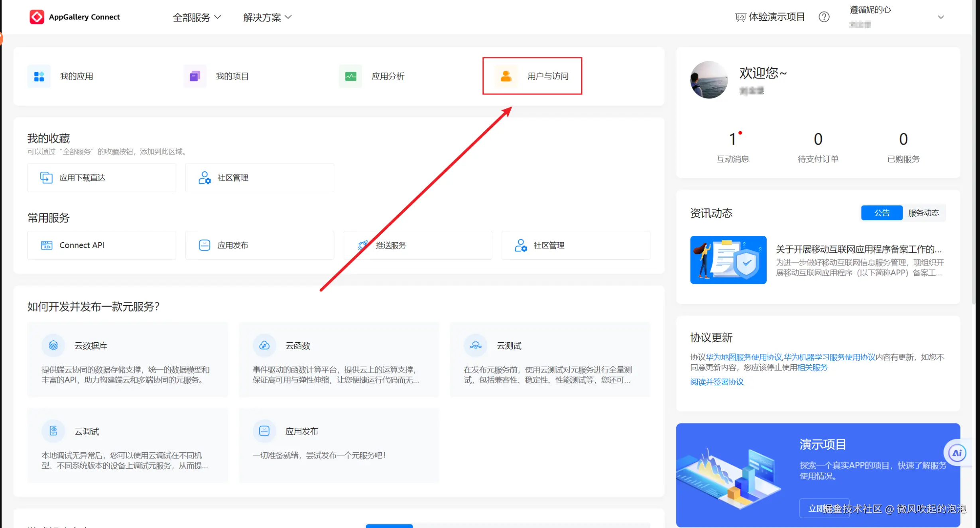Click the AppGallery Connect logo icon
Image resolution: width=980 pixels, height=528 pixels.
[37, 17]
